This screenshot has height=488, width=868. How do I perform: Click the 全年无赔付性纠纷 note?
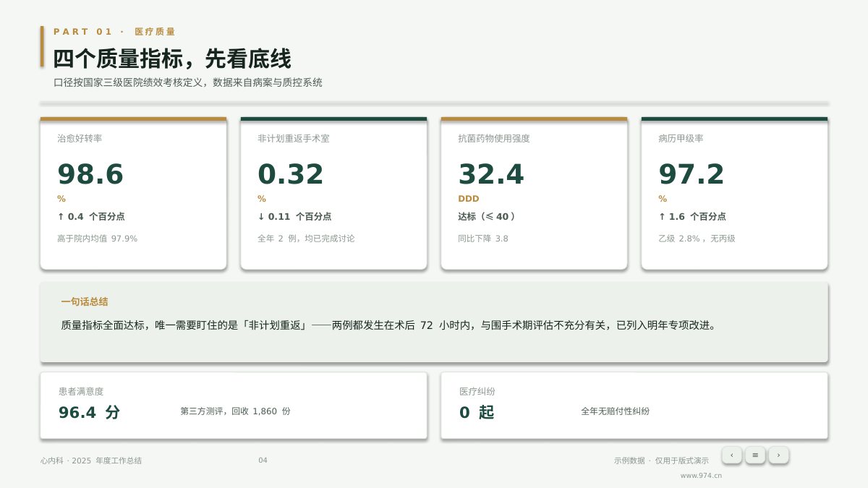616,411
